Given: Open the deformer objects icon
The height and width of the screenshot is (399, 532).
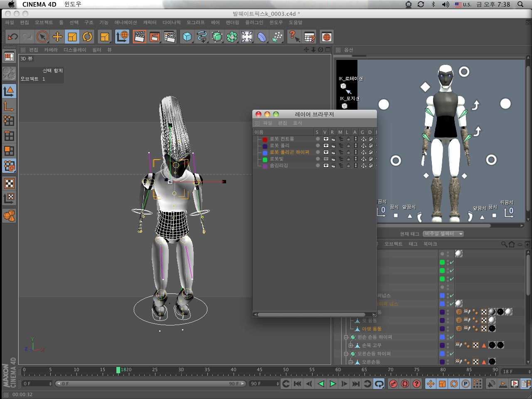Looking at the screenshot, I should (x=262, y=37).
